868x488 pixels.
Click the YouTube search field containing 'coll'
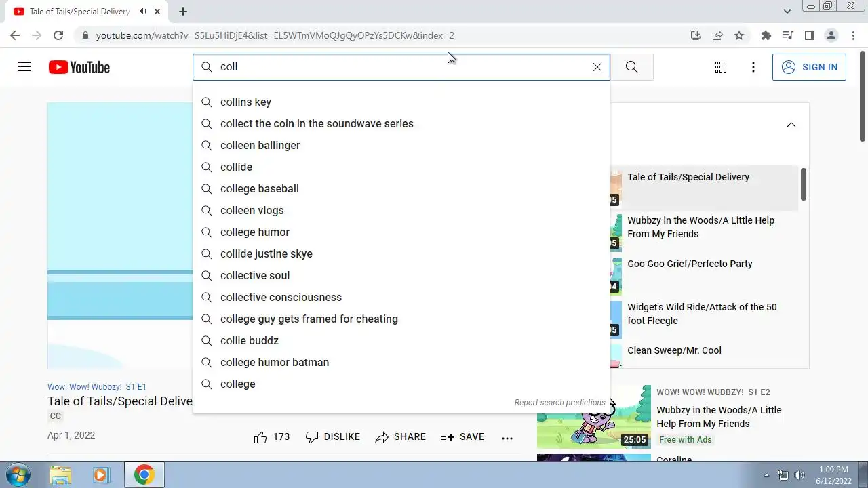pos(401,67)
